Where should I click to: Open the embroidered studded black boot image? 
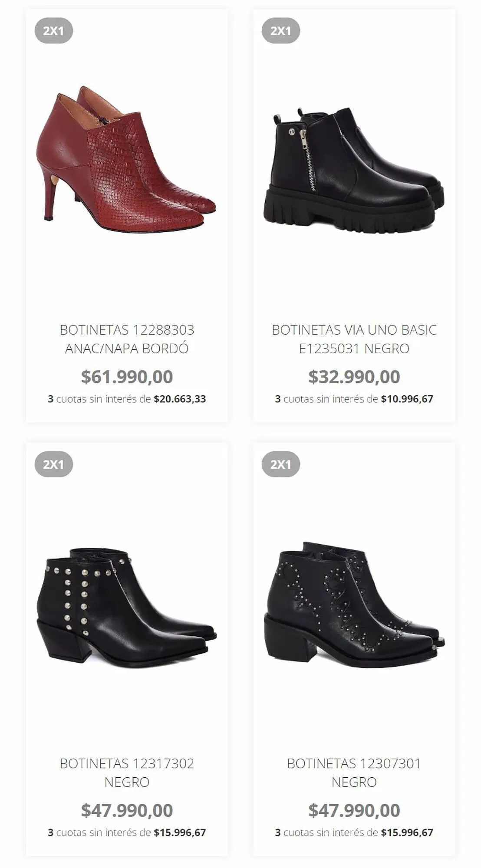coord(354,605)
